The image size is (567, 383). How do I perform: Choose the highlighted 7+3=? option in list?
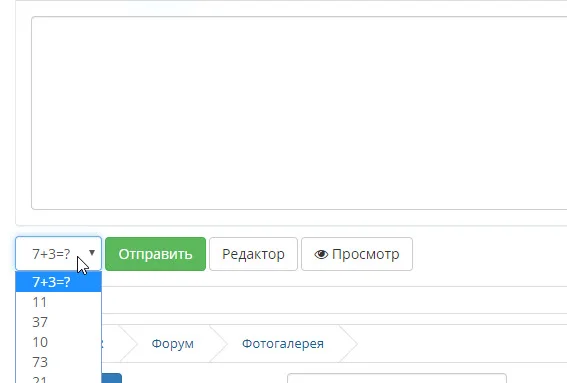pyautogui.click(x=59, y=282)
